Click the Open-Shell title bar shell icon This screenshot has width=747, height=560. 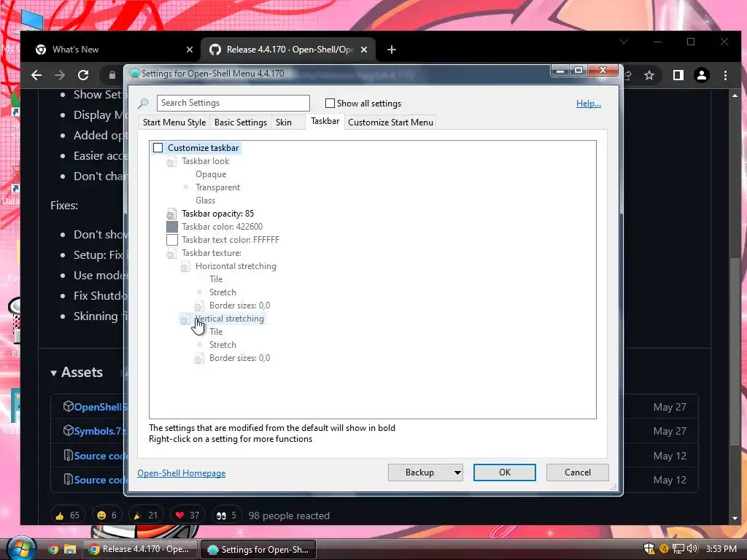[135, 74]
